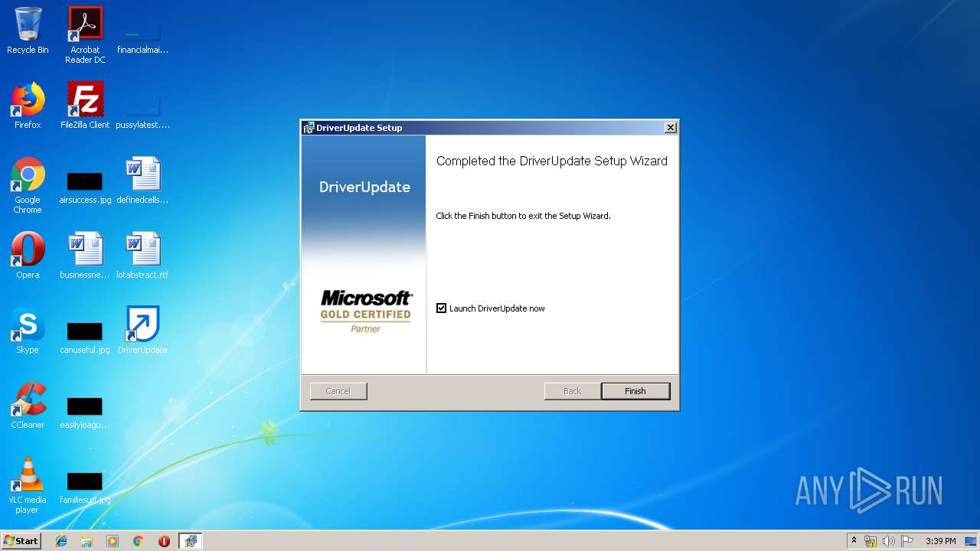
Task: Select the DriverUpdate installer taskbar item
Action: pos(190,541)
